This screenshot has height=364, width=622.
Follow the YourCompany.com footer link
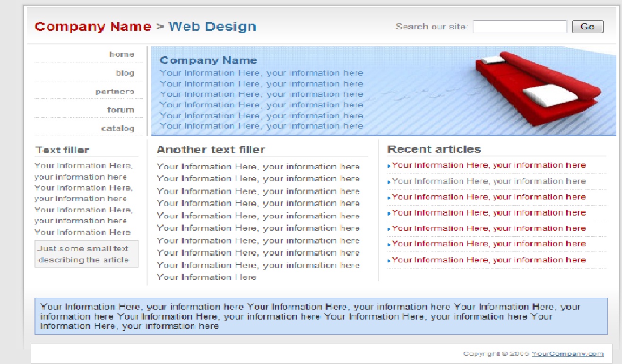(568, 354)
